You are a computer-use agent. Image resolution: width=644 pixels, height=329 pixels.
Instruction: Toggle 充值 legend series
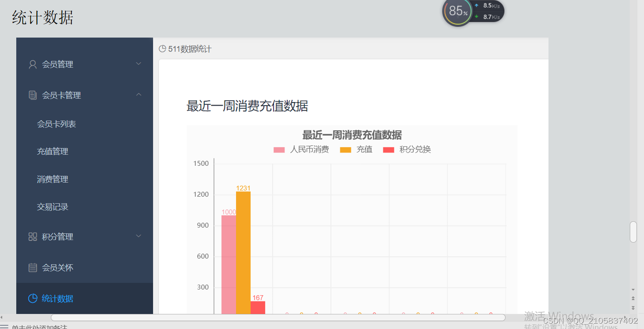[356, 149]
